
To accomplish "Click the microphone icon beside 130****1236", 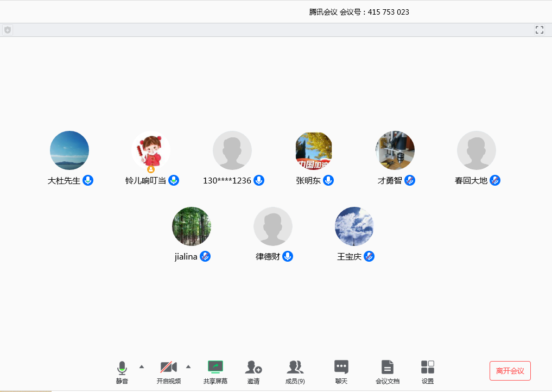I will point(259,180).
